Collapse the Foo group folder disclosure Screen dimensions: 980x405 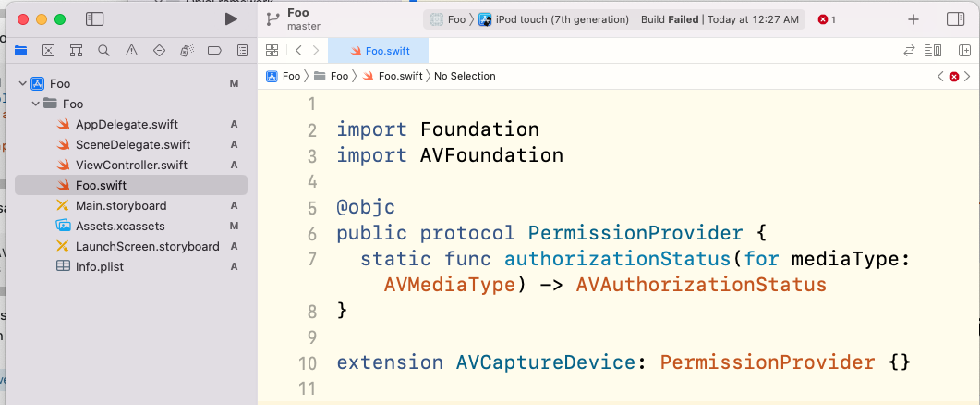click(36, 104)
